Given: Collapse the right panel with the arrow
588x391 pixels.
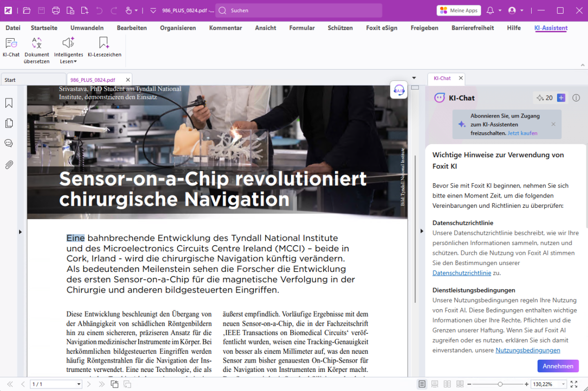Looking at the screenshot, I should [x=422, y=231].
